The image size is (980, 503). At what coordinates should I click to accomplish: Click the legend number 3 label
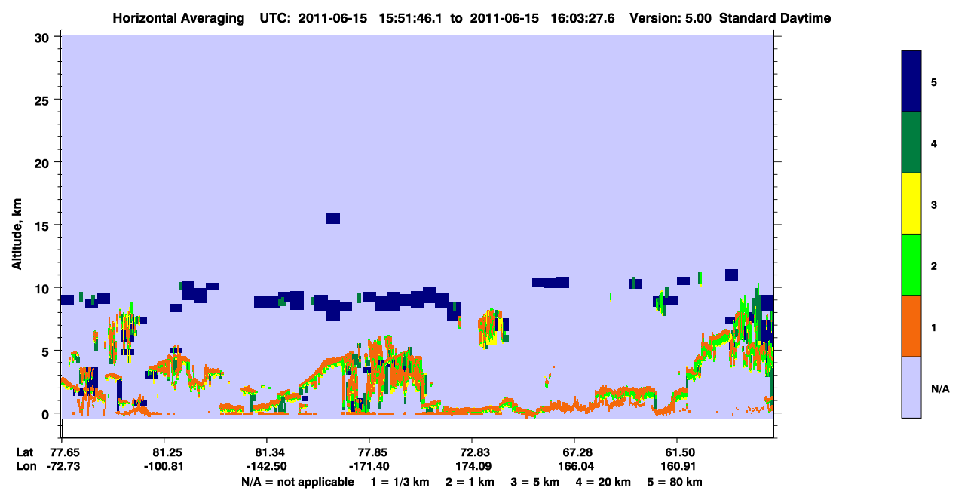pyautogui.click(x=934, y=204)
